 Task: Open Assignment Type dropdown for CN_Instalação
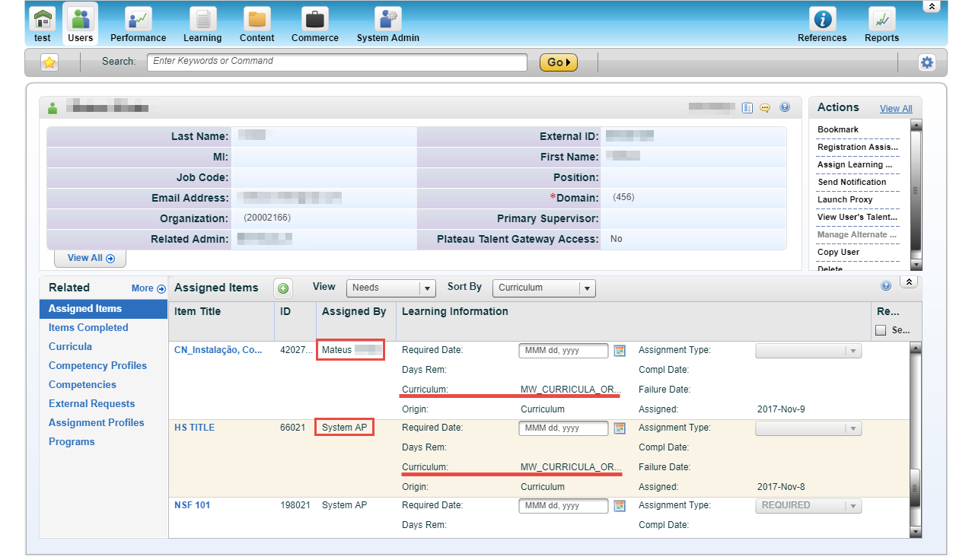pyautogui.click(x=808, y=351)
